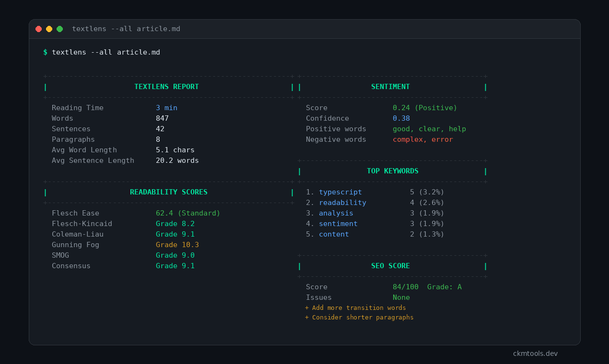Open the ckmtools.dev watermark link
This screenshot has height=364, width=609.
[x=535, y=353]
